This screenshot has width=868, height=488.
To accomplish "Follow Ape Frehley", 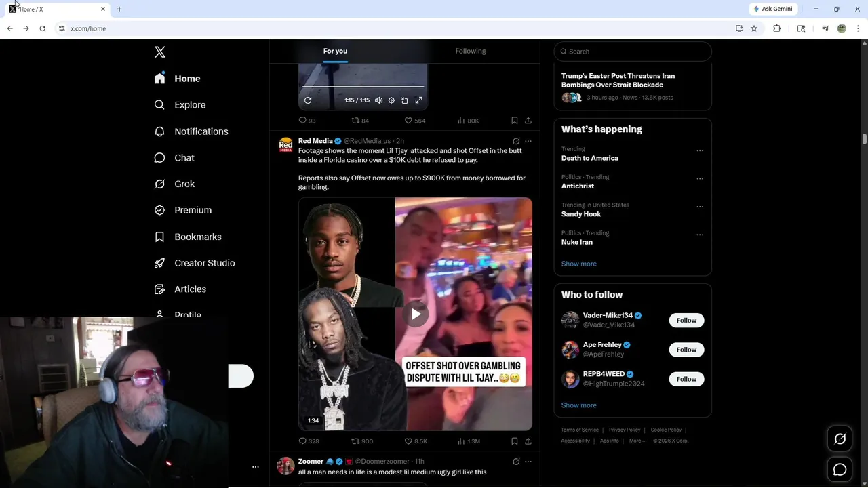I will coord(686,350).
